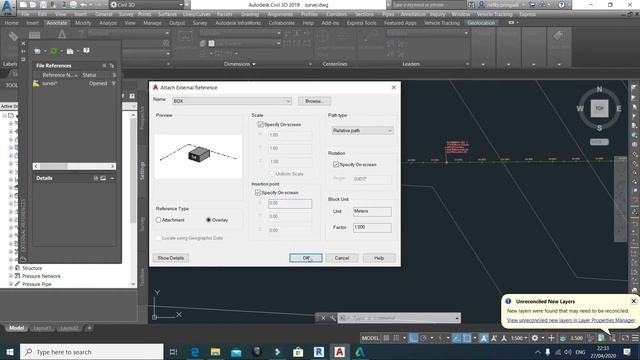This screenshot has height=360, width=640.
Task: Click the help icon in references palette
Action: coord(86,51)
